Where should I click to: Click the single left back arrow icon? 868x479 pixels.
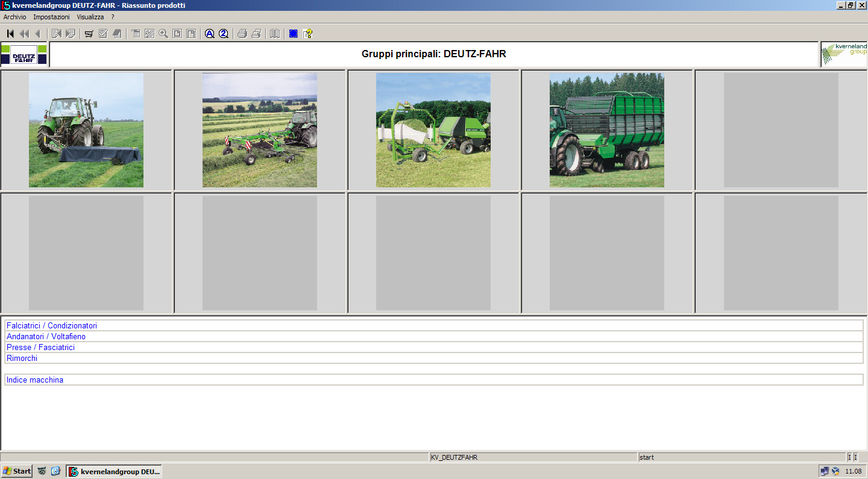click(37, 34)
